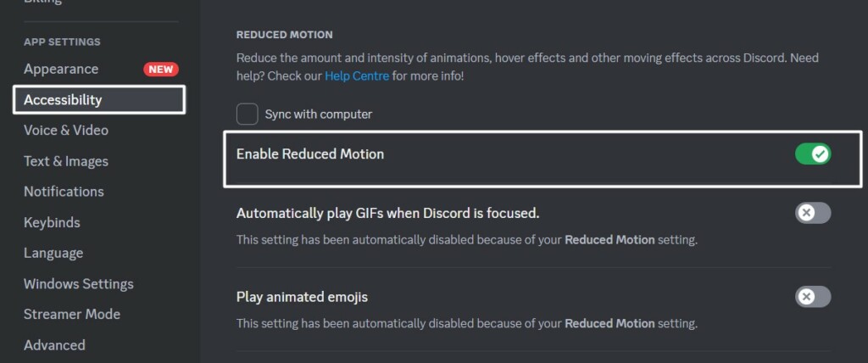Tick the Sync with computer checkbox
The image size is (868, 363).
[x=248, y=114]
